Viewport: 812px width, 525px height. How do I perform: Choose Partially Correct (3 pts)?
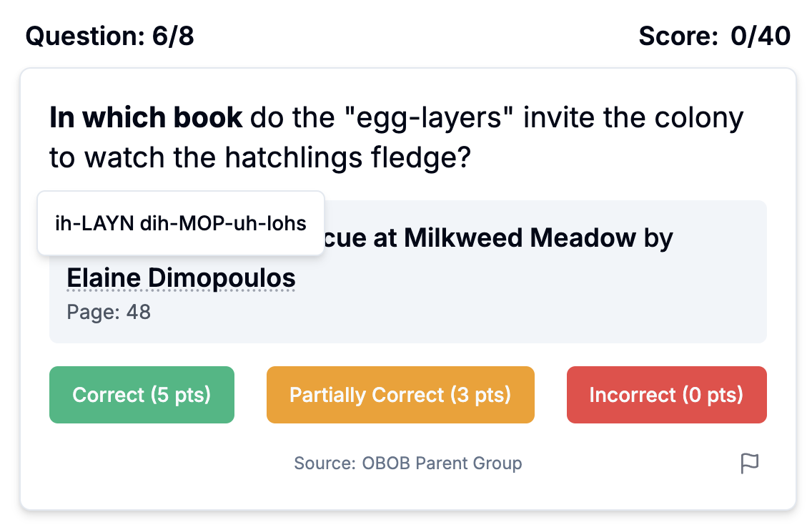coord(400,395)
